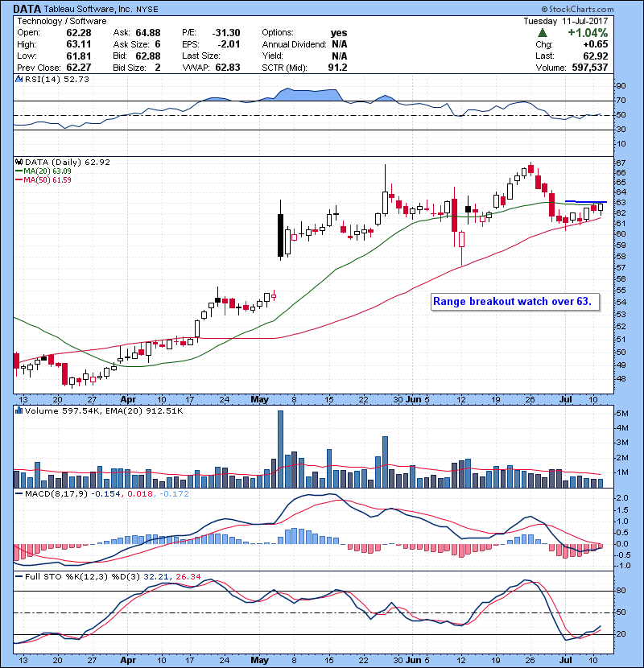
Task: Click the Bid value 62.88
Action: pyautogui.click(x=148, y=56)
